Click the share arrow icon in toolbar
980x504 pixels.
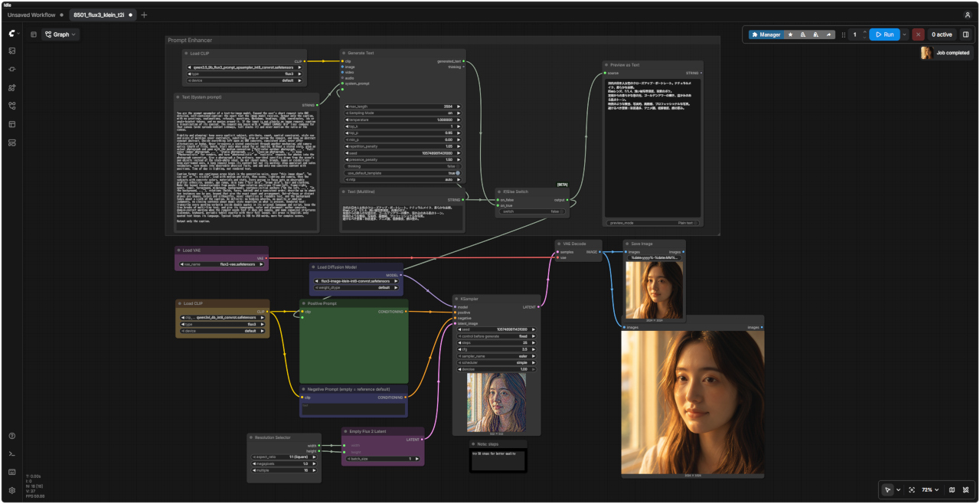click(828, 34)
